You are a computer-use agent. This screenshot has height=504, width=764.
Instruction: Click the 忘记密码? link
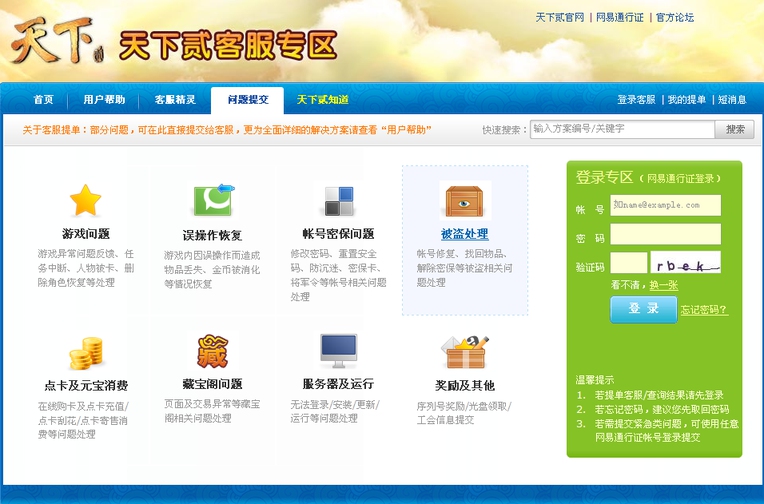click(x=704, y=310)
